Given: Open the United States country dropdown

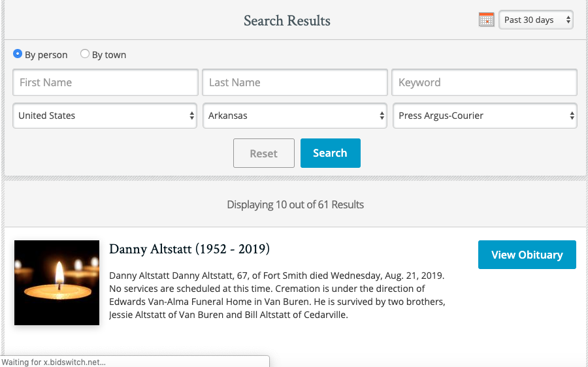Looking at the screenshot, I should (x=105, y=116).
